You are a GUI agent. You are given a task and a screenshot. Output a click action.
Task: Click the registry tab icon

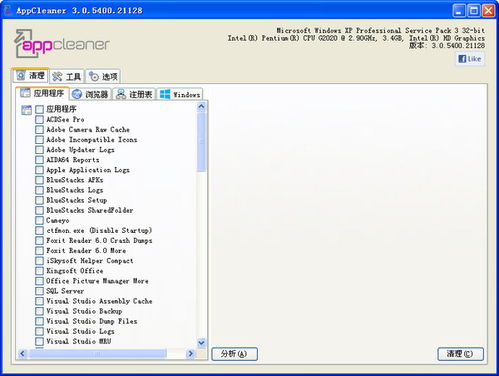tap(121, 94)
